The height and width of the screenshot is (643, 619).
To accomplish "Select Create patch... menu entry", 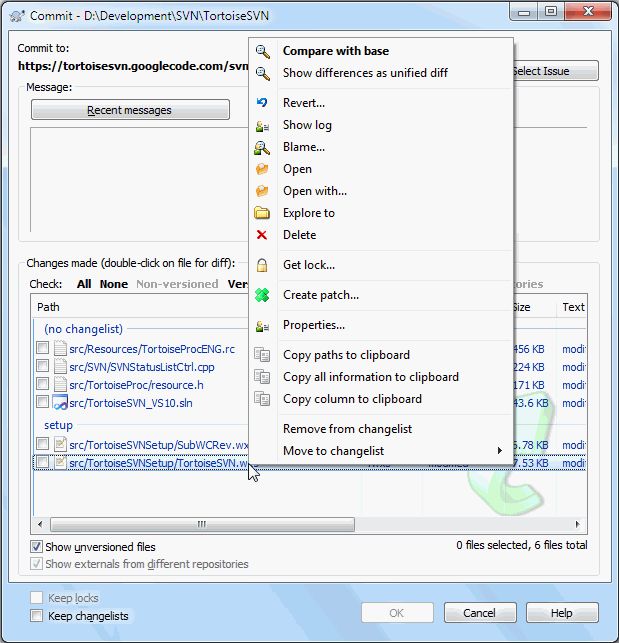I will pyautogui.click(x=381, y=295).
